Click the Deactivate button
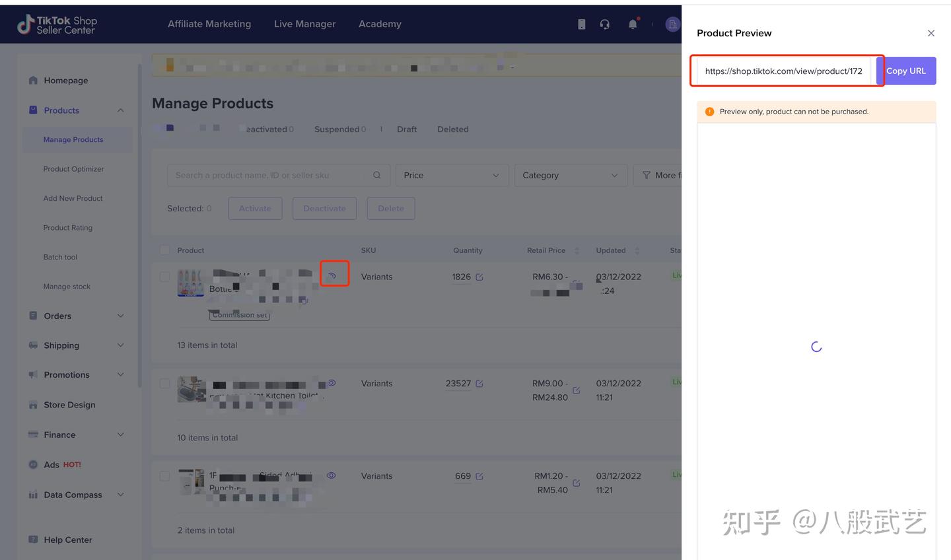The width and height of the screenshot is (951, 560). click(x=324, y=209)
